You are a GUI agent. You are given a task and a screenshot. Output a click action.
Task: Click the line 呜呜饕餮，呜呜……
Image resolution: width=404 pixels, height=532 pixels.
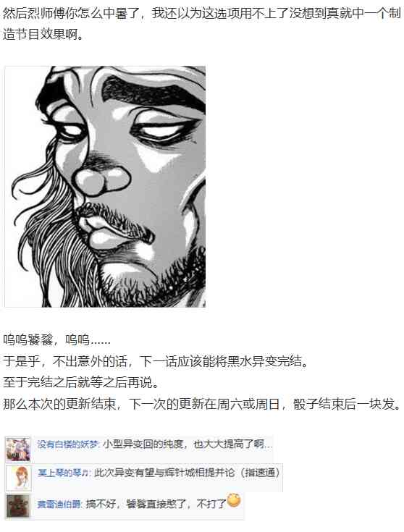(x=56, y=339)
